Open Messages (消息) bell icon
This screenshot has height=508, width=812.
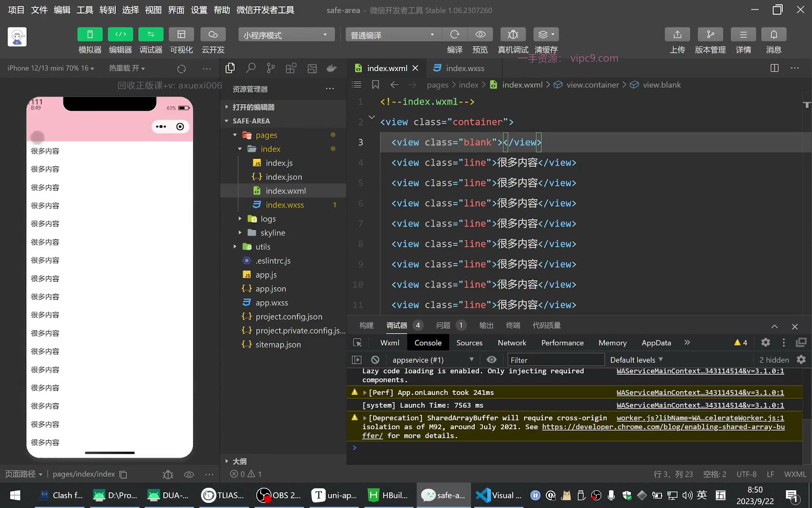coord(774,34)
